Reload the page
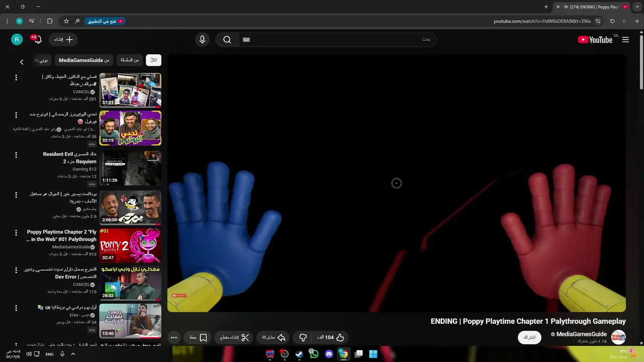Image resolution: width=644 pixels, height=362 pixels. click(612, 21)
